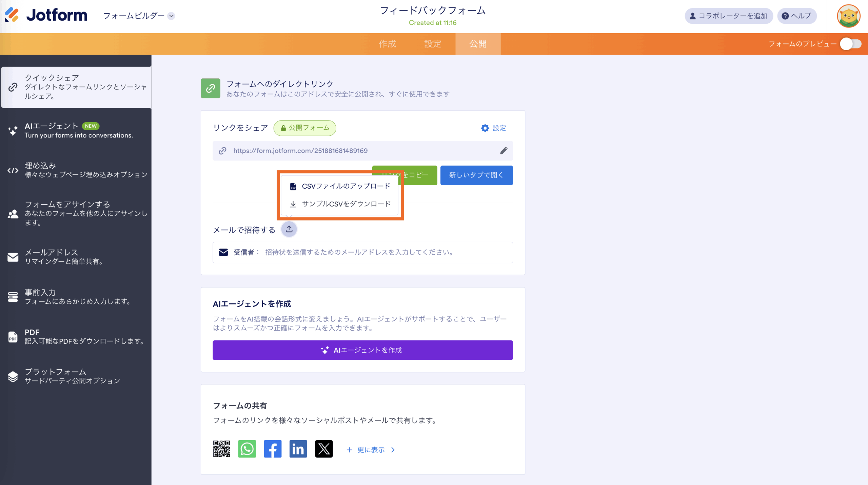Switch to the 作成 tab
This screenshot has width=868, height=485.
(387, 44)
